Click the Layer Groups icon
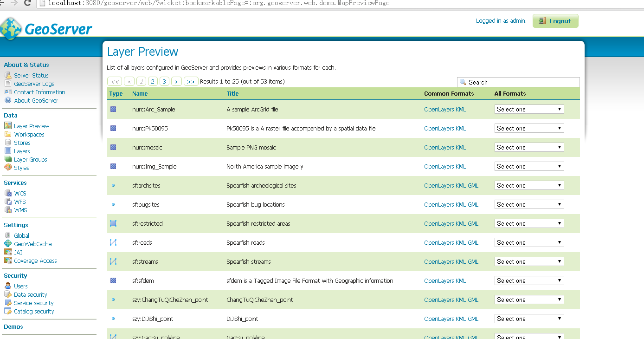644x339 pixels. [x=8, y=159]
